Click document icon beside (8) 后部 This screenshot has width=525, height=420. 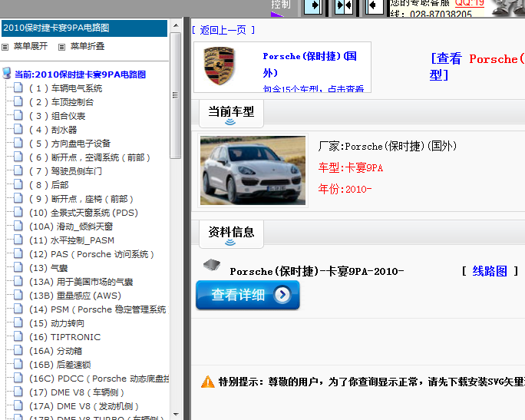(x=18, y=184)
